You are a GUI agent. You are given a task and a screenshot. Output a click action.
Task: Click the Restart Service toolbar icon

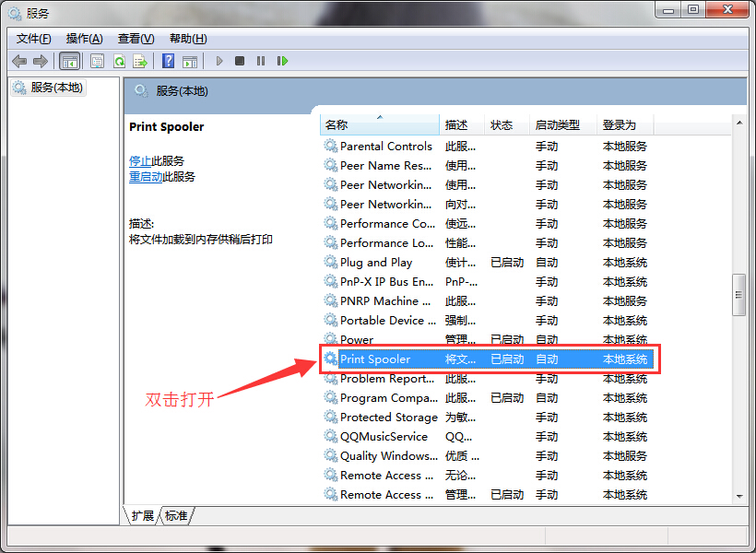pos(282,61)
